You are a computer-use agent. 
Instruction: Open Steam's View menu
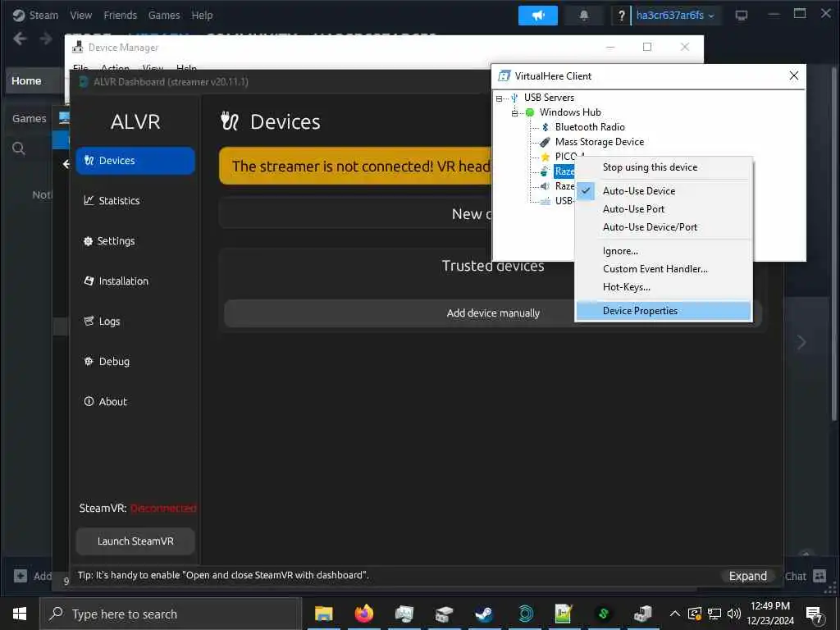tap(81, 15)
